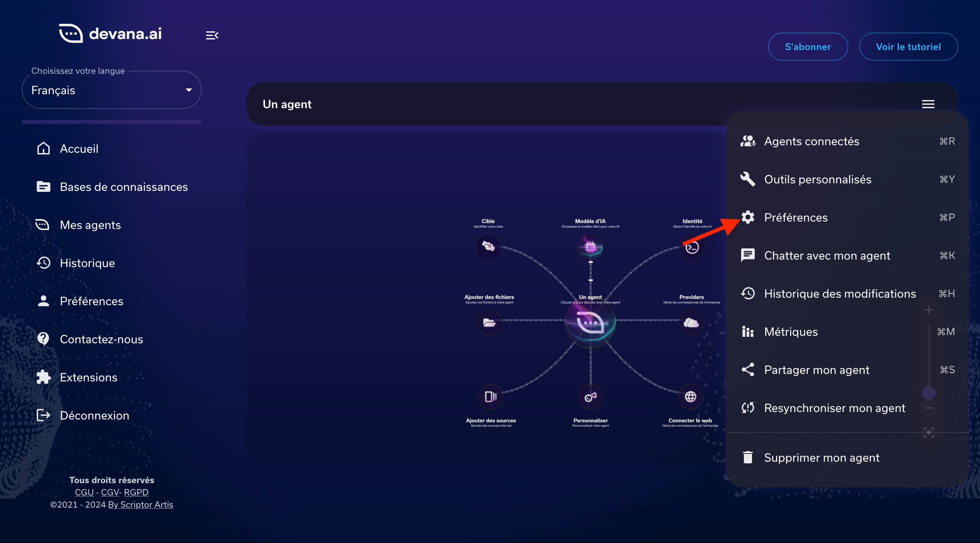Image resolution: width=980 pixels, height=543 pixels.
Task: Click the Providers cloud icon
Action: [x=691, y=323]
